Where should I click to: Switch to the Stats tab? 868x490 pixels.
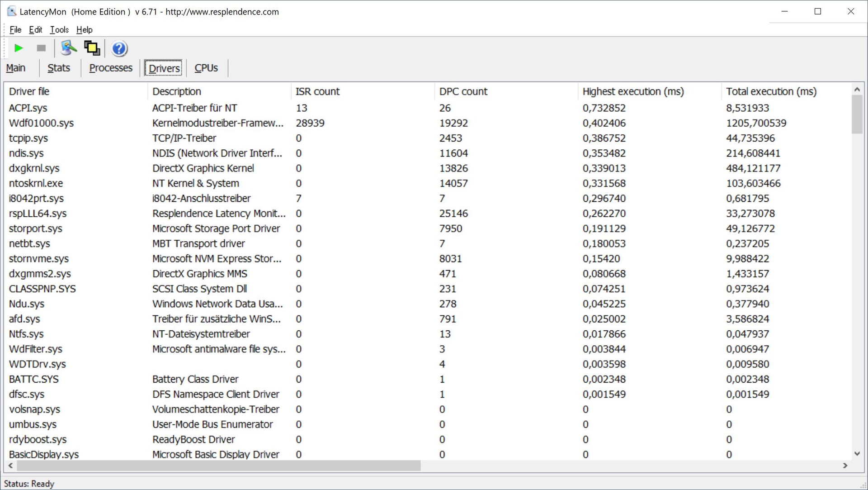[59, 68]
